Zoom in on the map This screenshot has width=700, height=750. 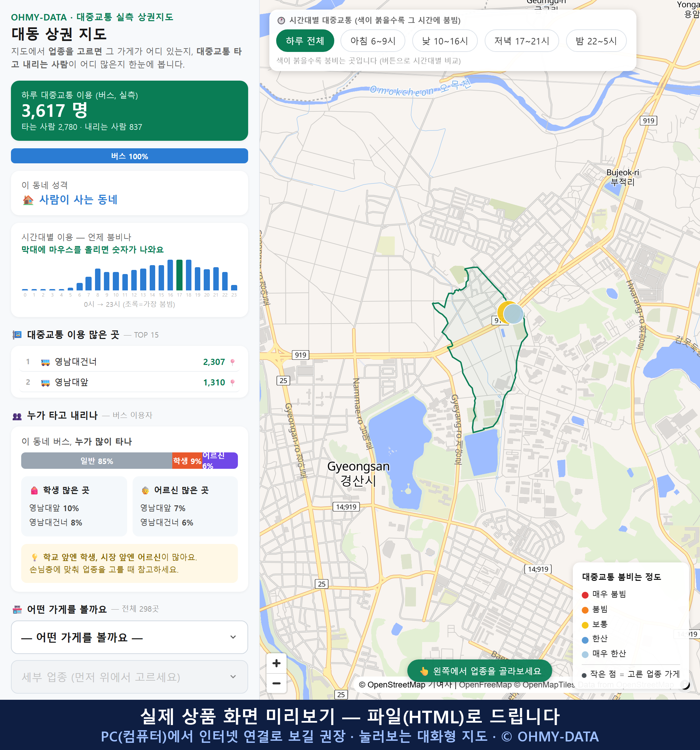(277, 663)
